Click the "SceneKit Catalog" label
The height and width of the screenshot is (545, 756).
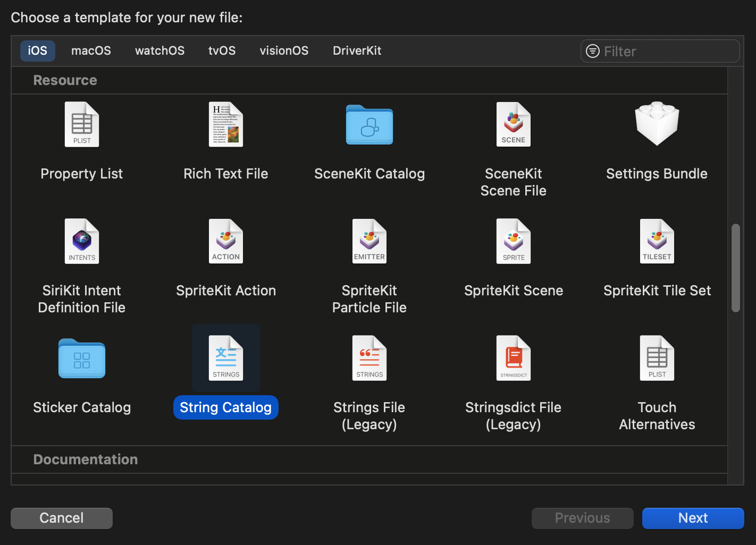[x=369, y=174]
